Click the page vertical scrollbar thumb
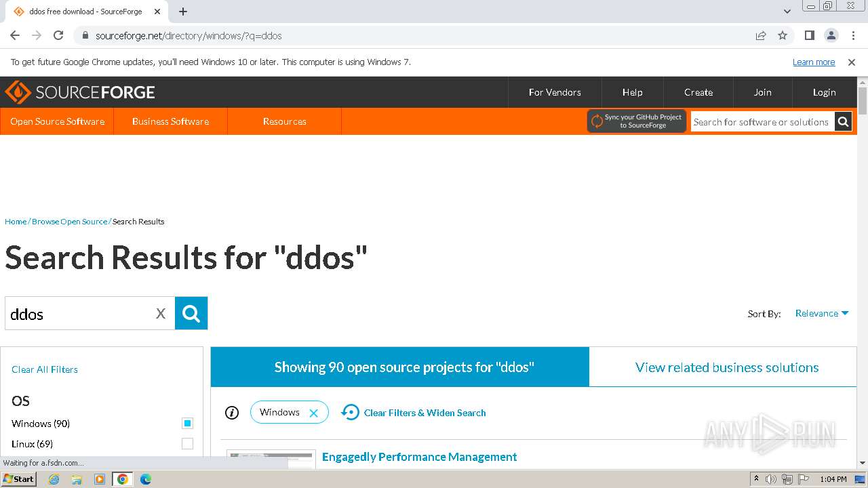Viewport: 868px width, 488px height. coord(862,100)
